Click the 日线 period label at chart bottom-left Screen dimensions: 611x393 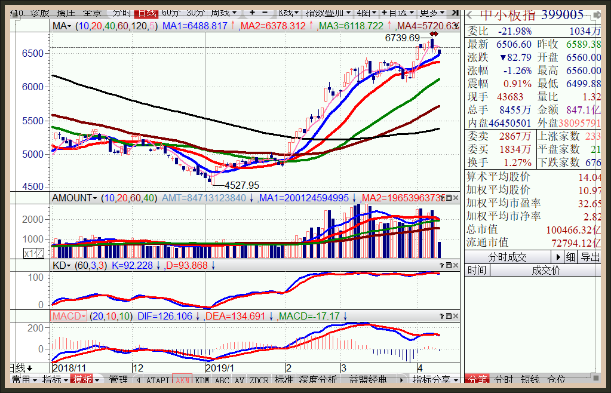21,367
